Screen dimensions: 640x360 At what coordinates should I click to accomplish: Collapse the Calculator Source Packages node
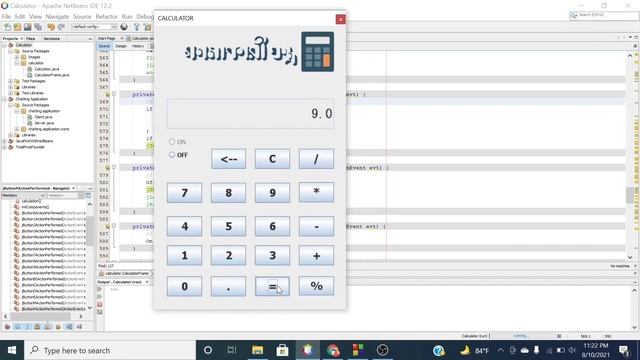click(11, 51)
